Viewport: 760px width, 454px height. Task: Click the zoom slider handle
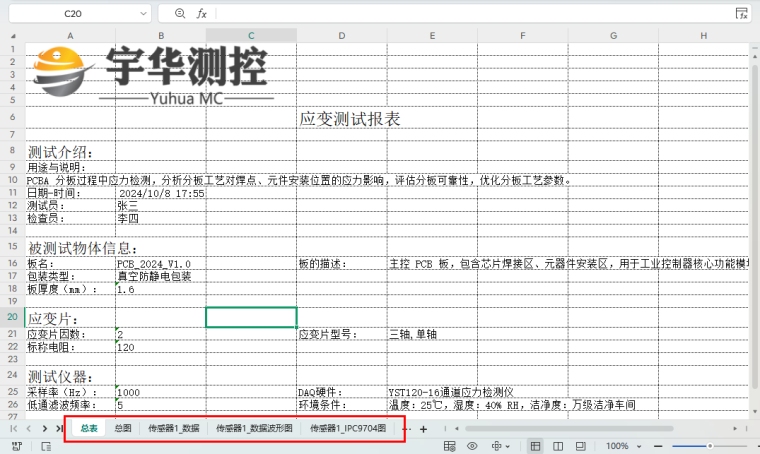pyautogui.click(x=710, y=446)
